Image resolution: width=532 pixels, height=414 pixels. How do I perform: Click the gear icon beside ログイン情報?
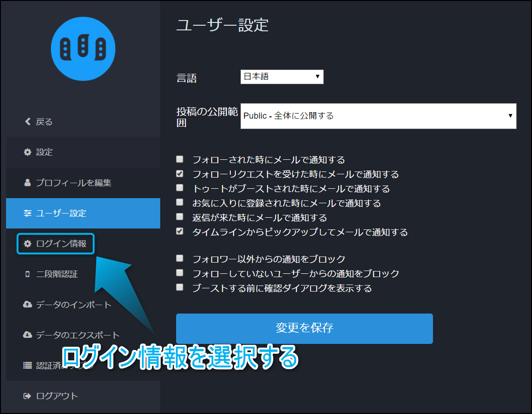(x=28, y=244)
